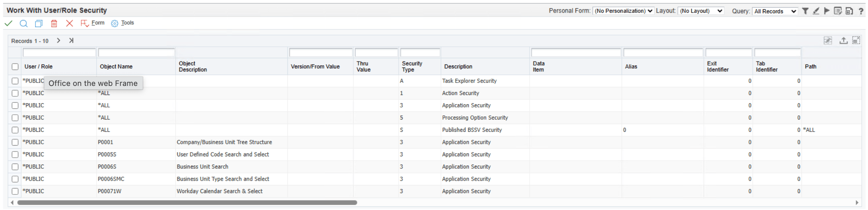Click the run query arrow icon
The width and height of the screenshot is (868, 210).
[827, 11]
